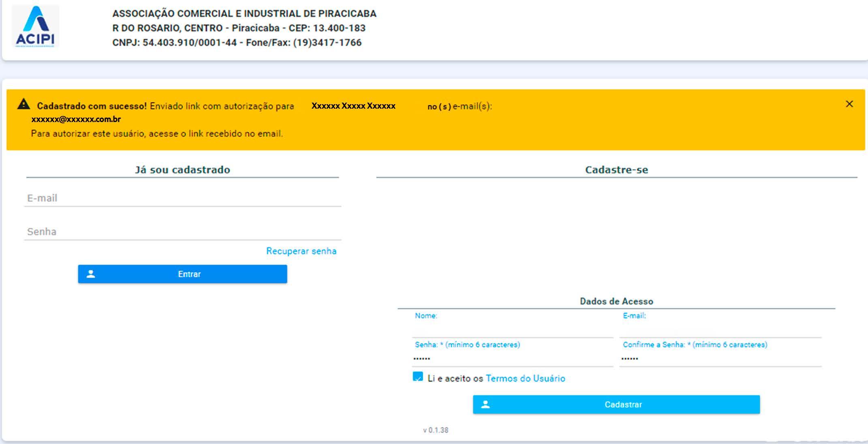Click the Já sou cadastrado heading

pyautogui.click(x=182, y=169)
